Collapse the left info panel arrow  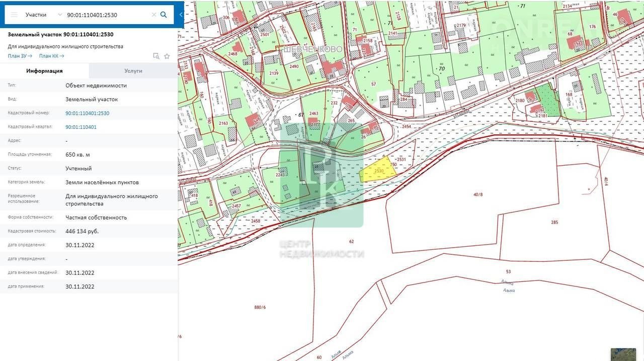coord(181,15)
